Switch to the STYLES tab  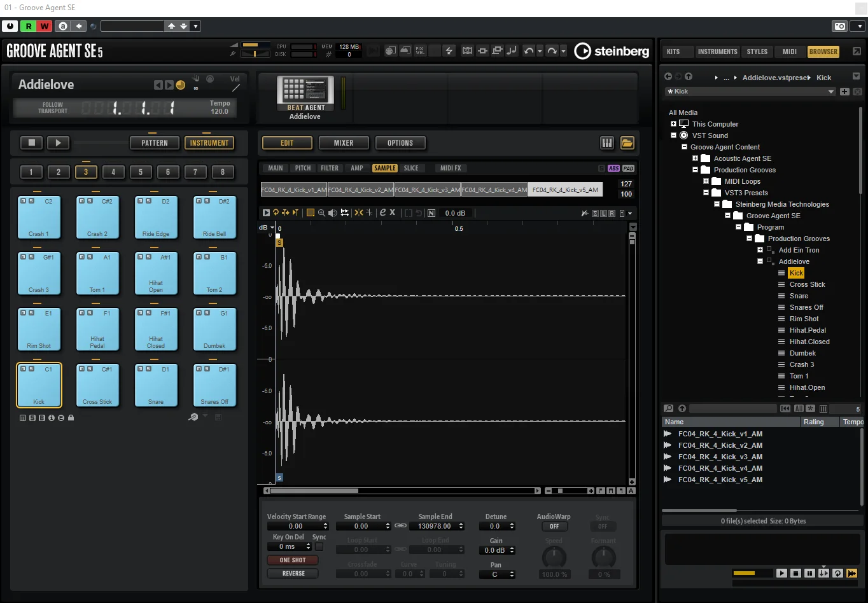757,52
